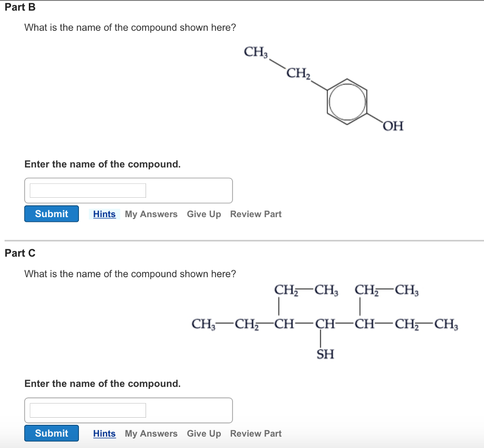Click the SH label in Part C structure
This screenshot has height=448, width=484.
tap(325, 353)
